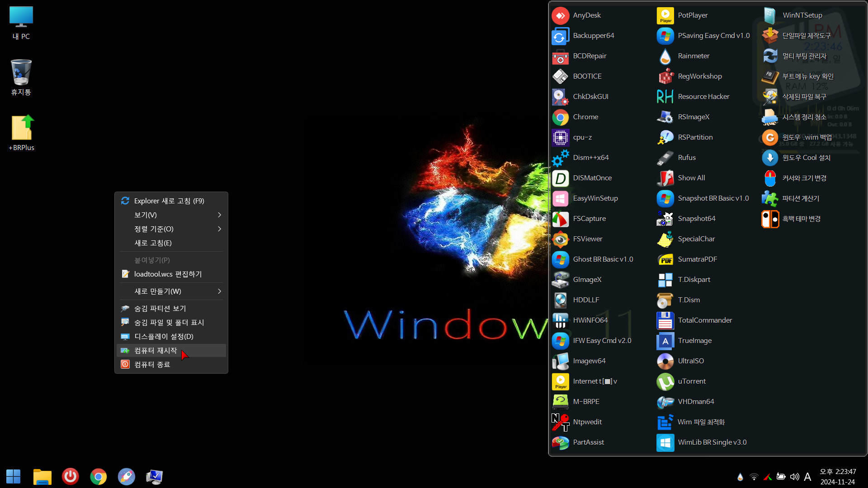Open File Explorer from taskbar

(x=42, y=476)
